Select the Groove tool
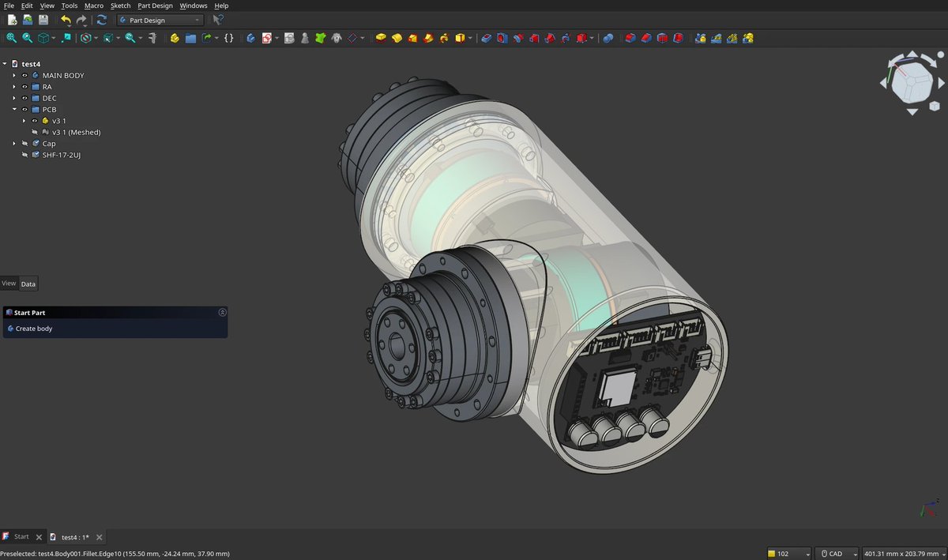Image resolution: width=948 pixels, height=560 pixels. tap(518, 37)
